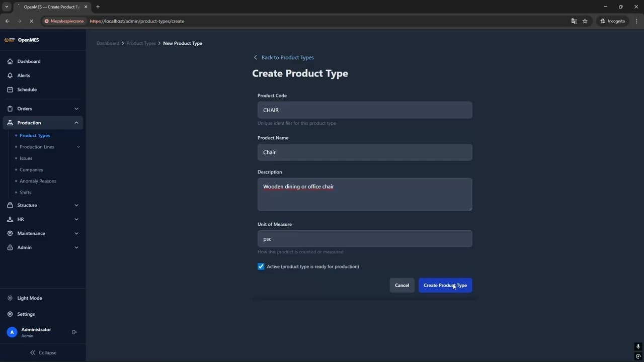Click the Create Product Type heading
Viewport: 644px width, 362px height.
(x=300, y=73)
